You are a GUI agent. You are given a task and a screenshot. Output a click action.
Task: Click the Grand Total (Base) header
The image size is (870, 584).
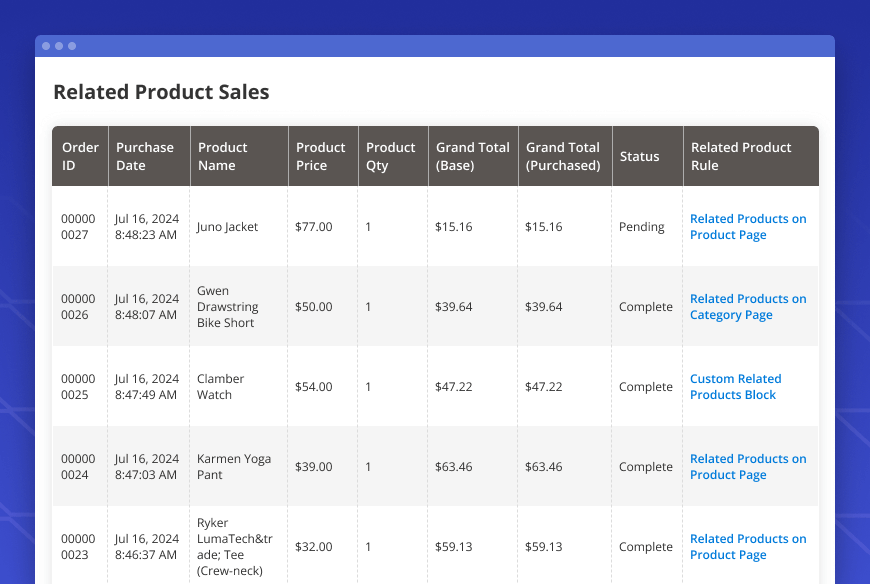472,156
